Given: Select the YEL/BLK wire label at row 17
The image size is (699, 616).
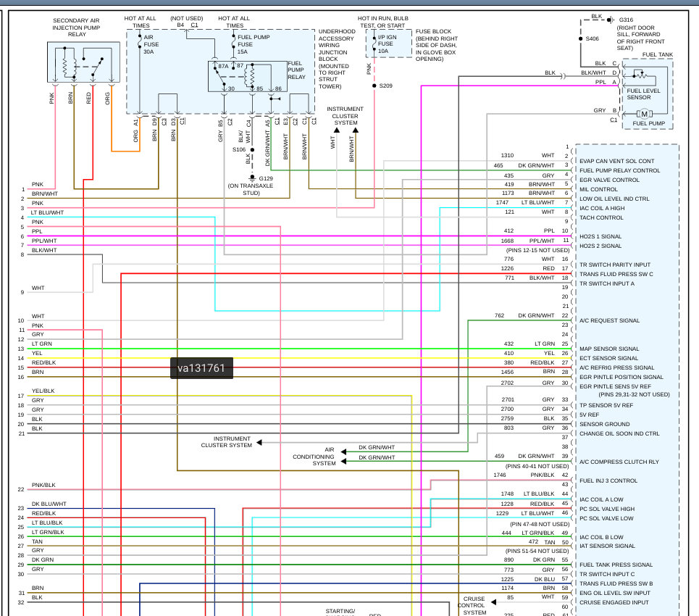Looking at the screenshot, I should [x=43, y=391].
